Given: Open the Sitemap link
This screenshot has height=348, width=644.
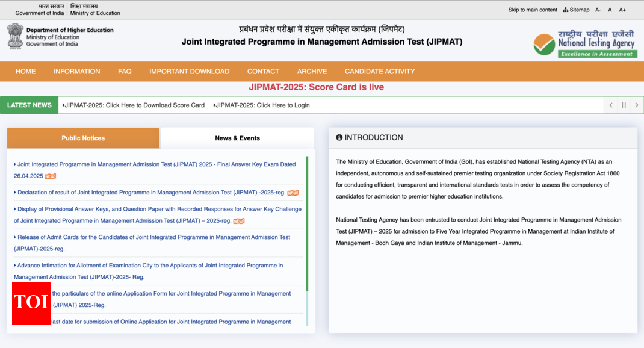Looking at the screenshot, I should point(576,10).
